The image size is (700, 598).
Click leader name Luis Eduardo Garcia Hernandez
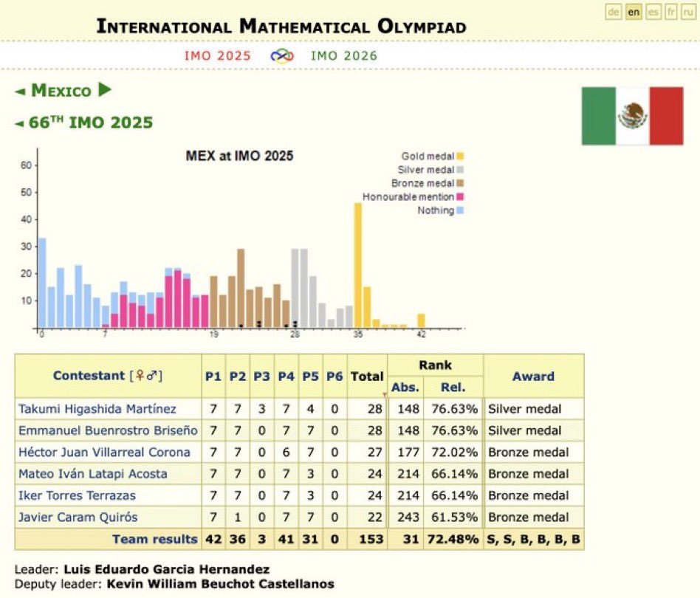pos(167,569)
